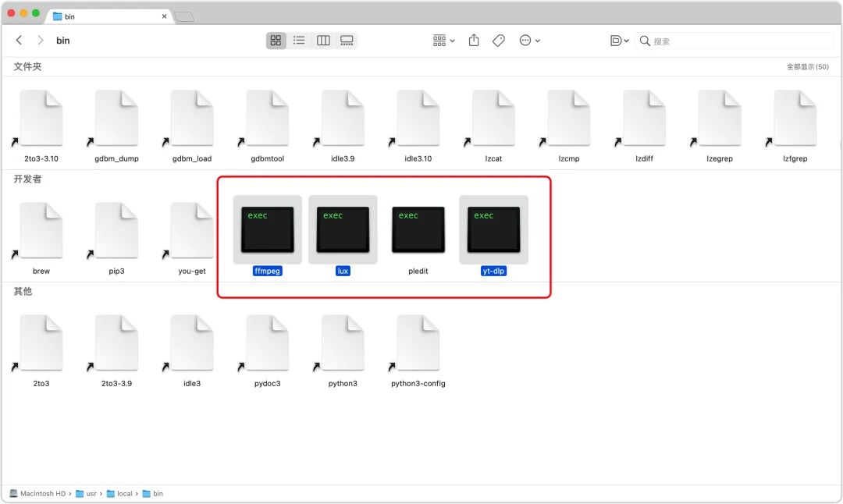Click the bin window title
The image size is (843, 504).
coord(63,41)
